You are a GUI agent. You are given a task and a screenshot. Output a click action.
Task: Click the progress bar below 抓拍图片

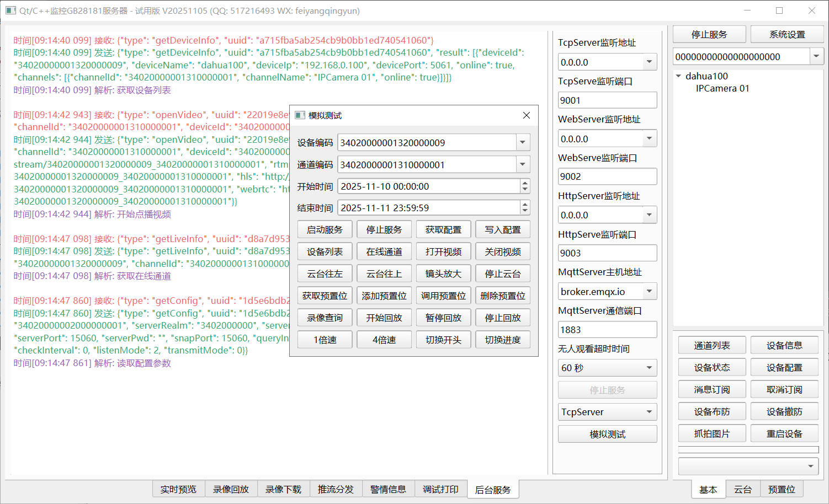tap(748, 450)
